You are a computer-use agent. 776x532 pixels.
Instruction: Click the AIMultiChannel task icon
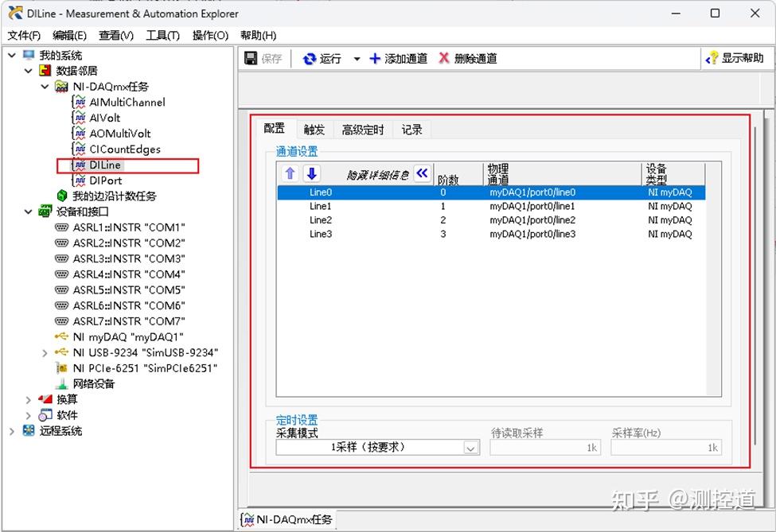(79, 102)
